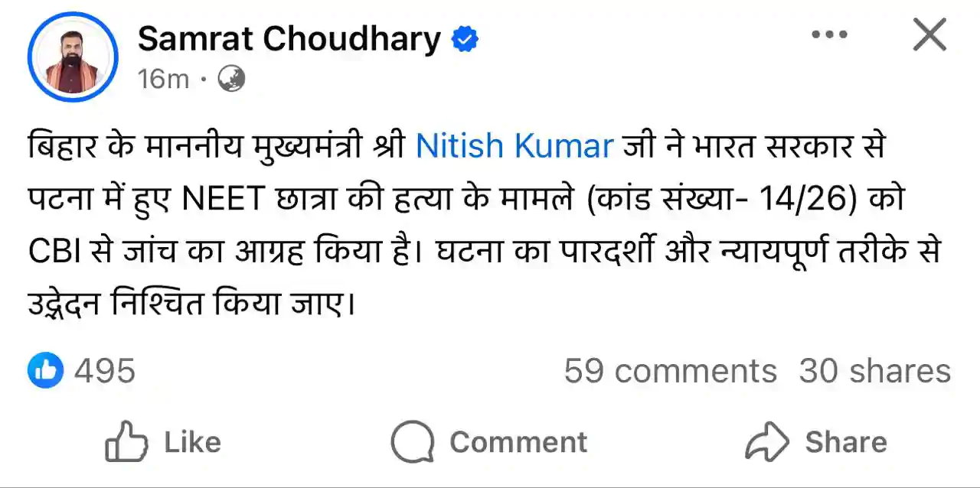The image size is (980, 488).
Task: Hit the arrow Share icon
Action: coord(766,442)
